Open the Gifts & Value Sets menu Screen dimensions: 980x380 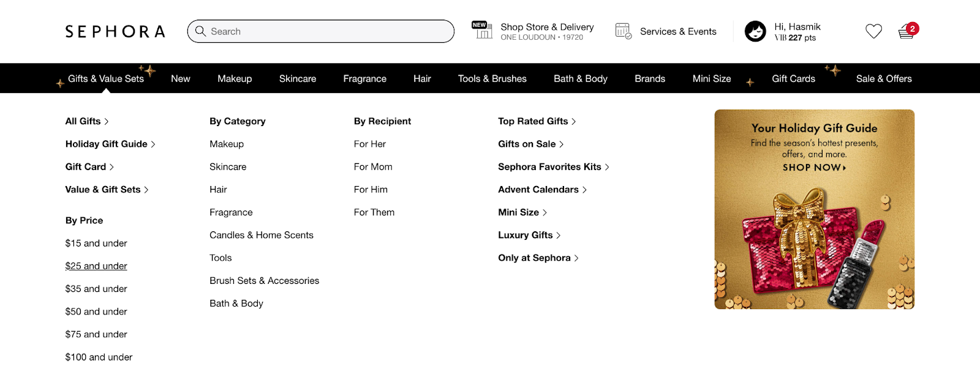106,78
